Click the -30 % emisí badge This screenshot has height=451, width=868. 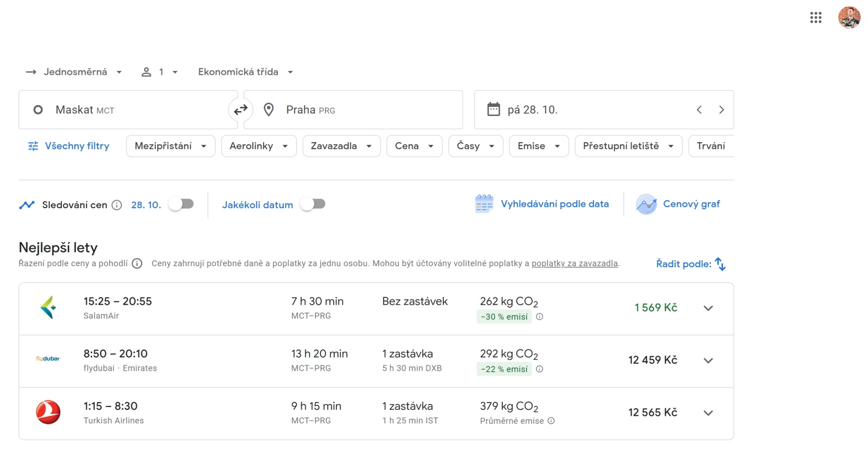pyautogui.click(x=504, y=317)
